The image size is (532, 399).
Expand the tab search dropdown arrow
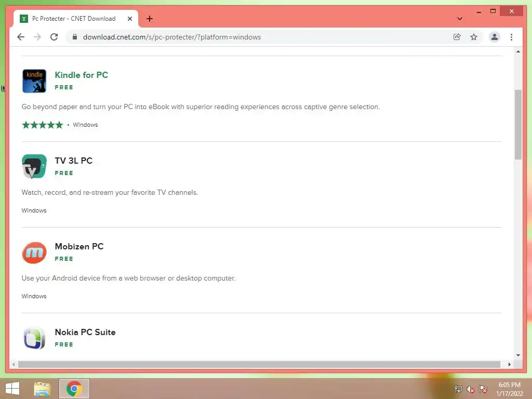460,19
